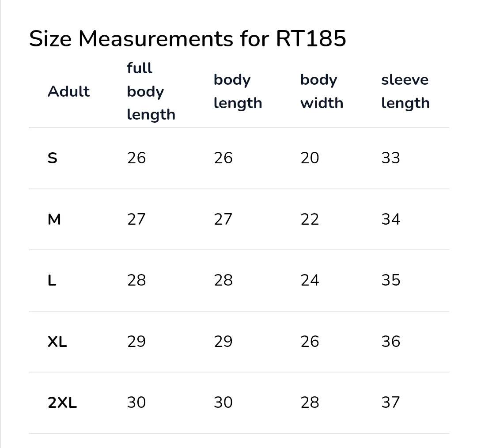Click the sleeve length column header
Screen dimensions: 477x448
coord(405,91)
